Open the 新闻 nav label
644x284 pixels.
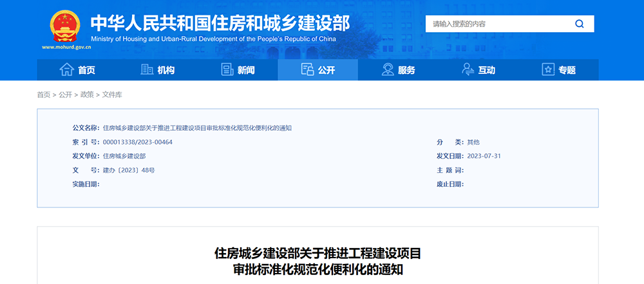[246, 70]
